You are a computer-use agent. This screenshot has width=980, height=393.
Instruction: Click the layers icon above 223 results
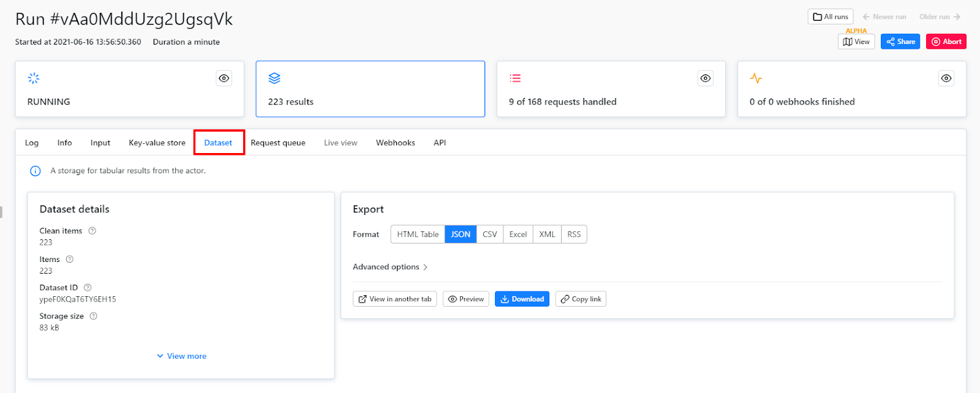click(274, 78)
